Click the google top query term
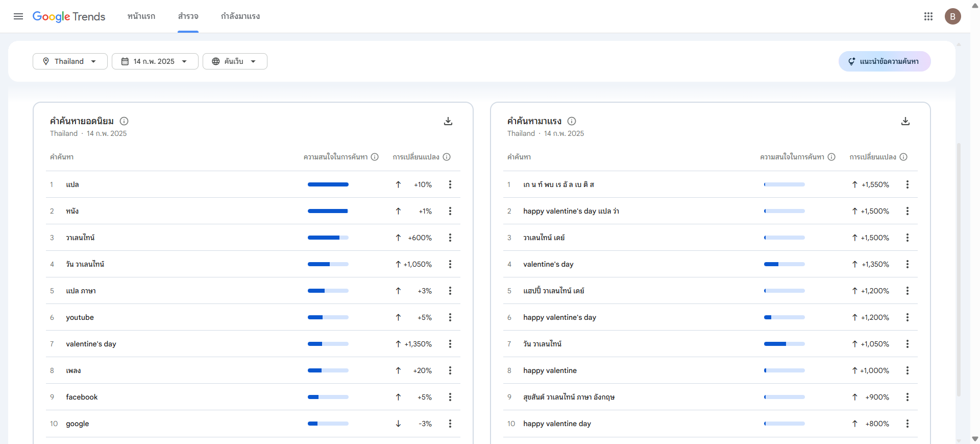 [78, 424]
